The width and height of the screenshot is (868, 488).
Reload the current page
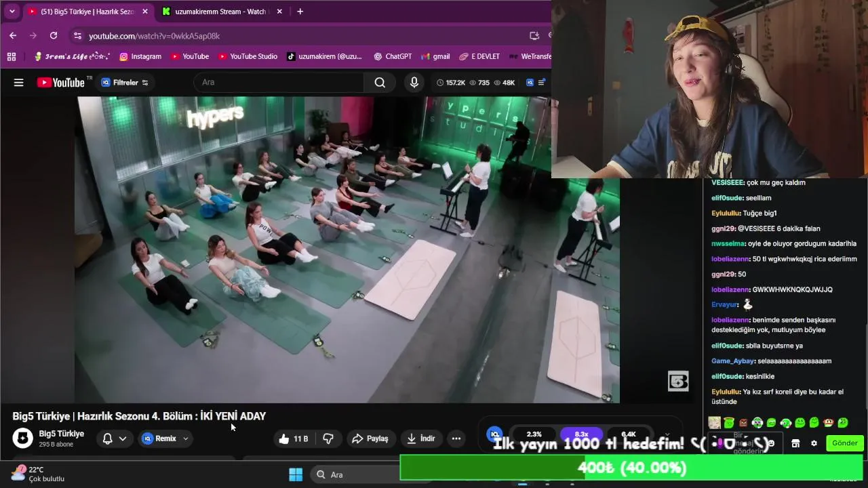54,35
